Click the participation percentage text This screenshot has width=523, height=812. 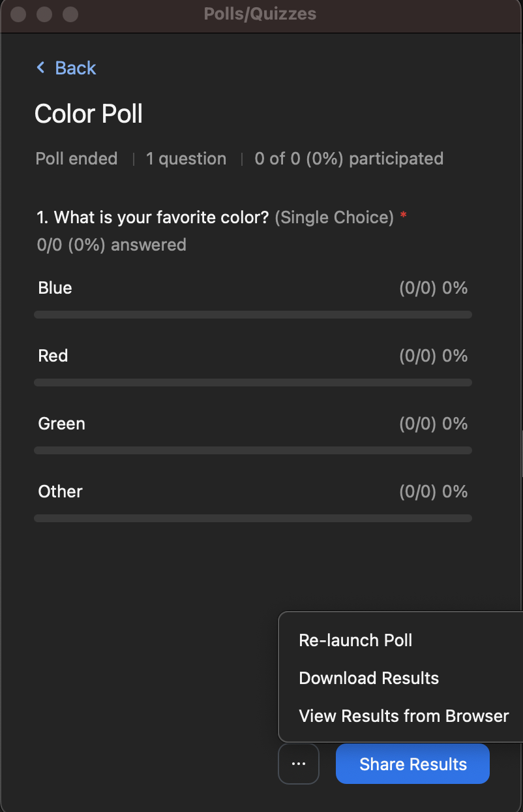click(x=349, y=158)
